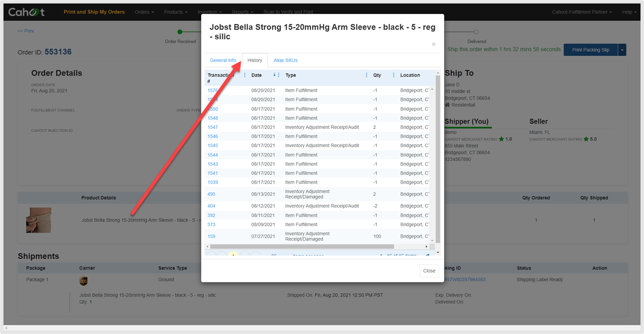Click the Location column header
The image size is (644, 334).
(x=410, y=76)
